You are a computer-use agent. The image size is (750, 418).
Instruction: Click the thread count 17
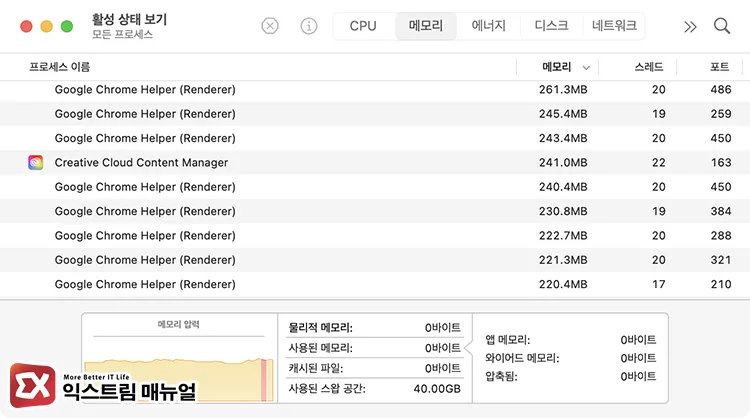659,285
